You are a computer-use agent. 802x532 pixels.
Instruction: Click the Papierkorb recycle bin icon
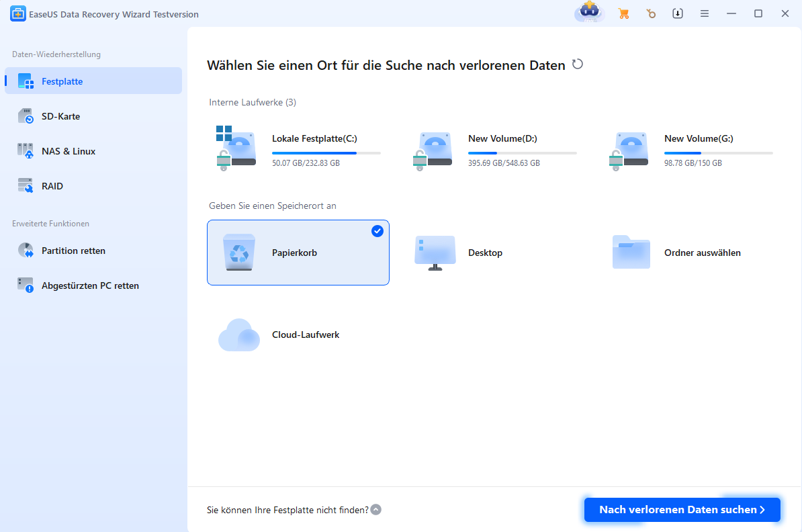[239, 252]
